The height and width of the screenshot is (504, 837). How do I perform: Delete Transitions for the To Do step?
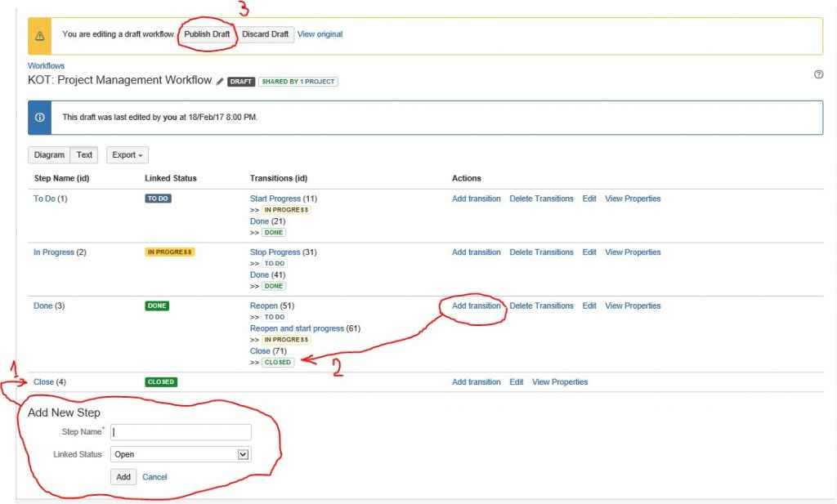tap(541, 199)
